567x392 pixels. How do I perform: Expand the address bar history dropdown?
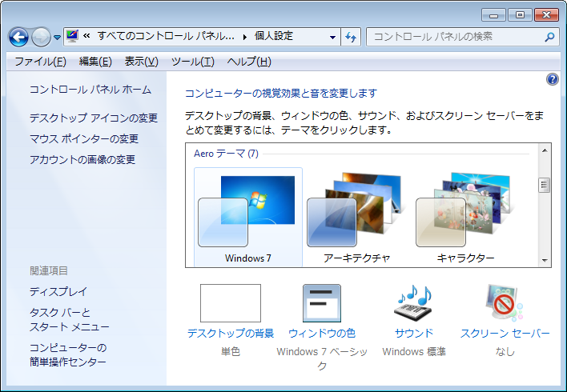pyautogui.click(x=332, y=37)
